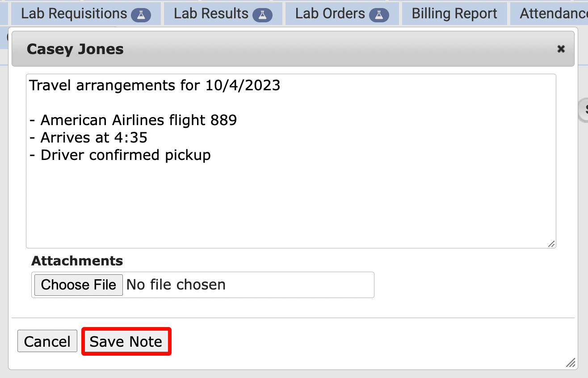Click the flask icon beside Lab Results
Viewport: 588px width, 378px height.
click(x=262, y=15)
